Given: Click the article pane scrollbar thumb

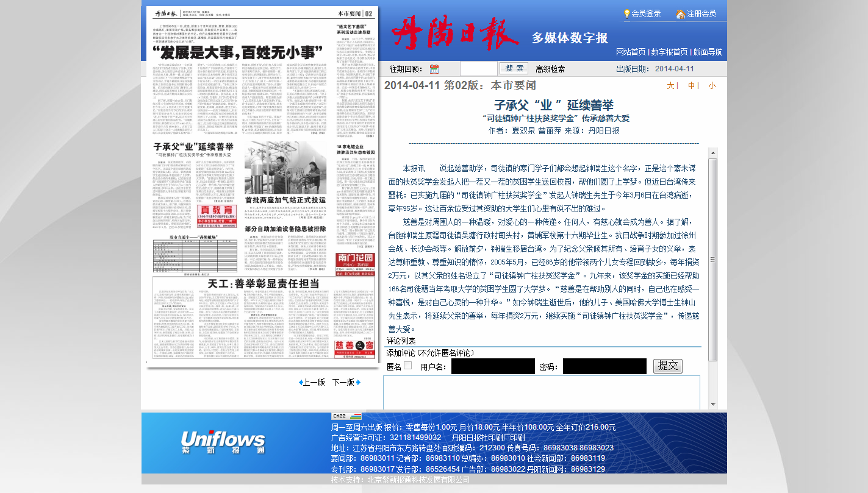Looking at the screenshot, I should click(x=712, y=259).
